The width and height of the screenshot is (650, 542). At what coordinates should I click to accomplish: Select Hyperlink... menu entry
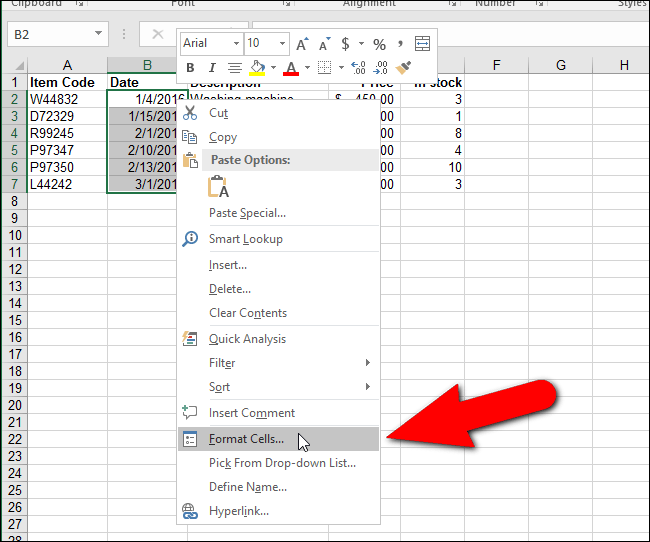point(279,511)
